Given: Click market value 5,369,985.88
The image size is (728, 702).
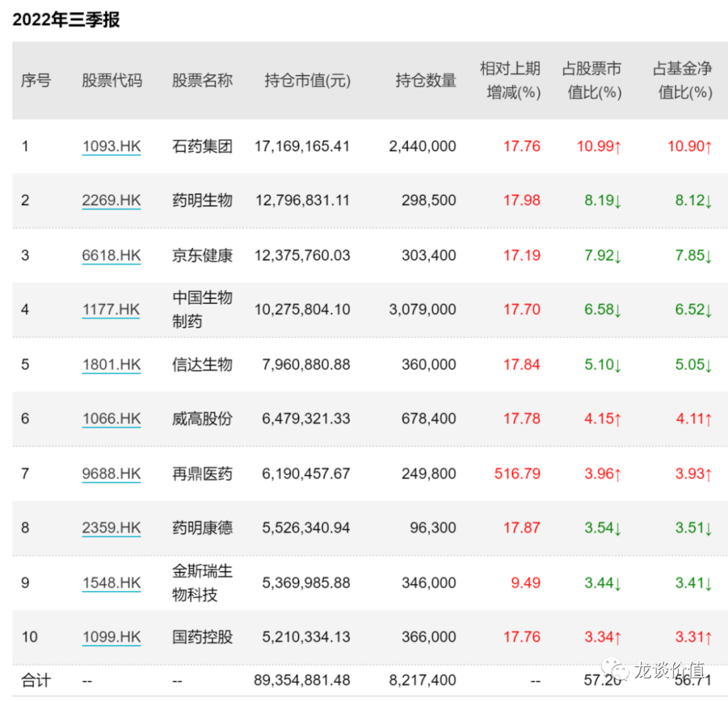Looking at the screenshot, I should coord(306,583).
